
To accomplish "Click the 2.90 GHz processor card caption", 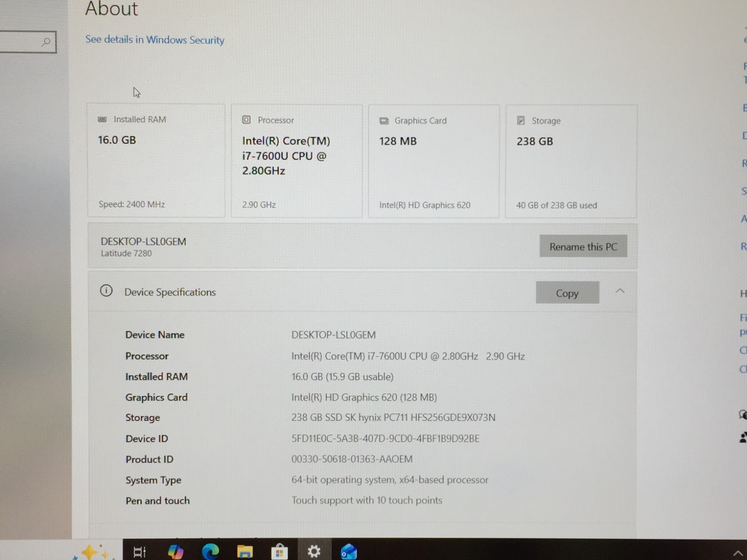I will click(x=259, y=204).
